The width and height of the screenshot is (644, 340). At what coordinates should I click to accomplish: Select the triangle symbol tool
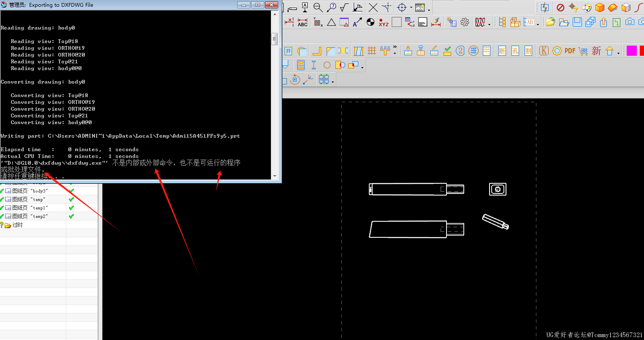[x=331, y=22]
